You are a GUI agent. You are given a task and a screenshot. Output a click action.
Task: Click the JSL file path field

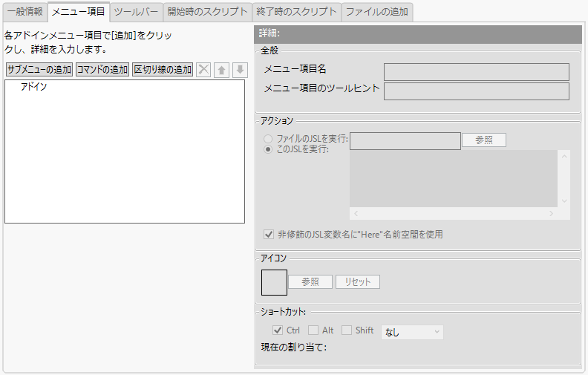[405, 141]
